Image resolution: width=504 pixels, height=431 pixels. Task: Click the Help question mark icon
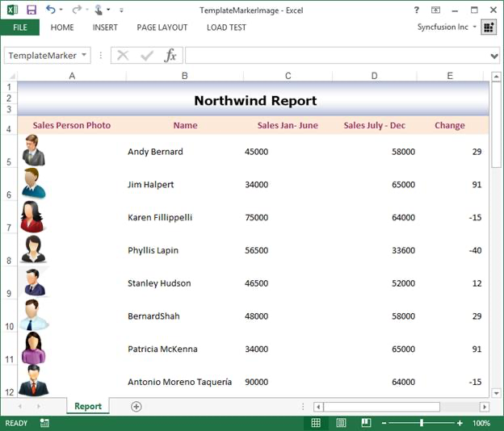tap(417, 10)
